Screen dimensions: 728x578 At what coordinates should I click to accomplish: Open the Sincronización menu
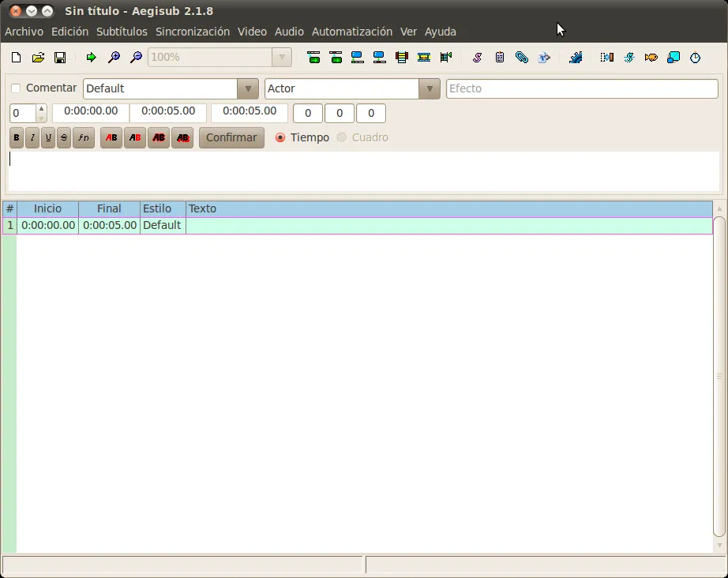point(193,32)
